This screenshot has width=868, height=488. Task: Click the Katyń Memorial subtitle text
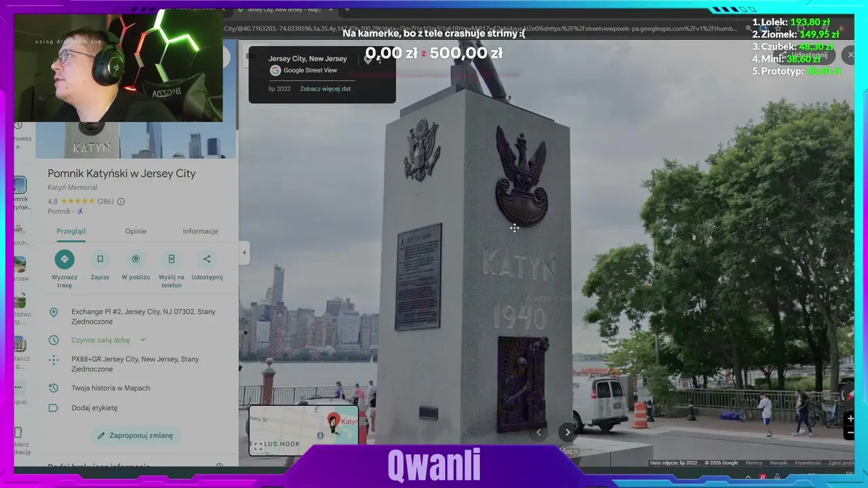point(73,188)
